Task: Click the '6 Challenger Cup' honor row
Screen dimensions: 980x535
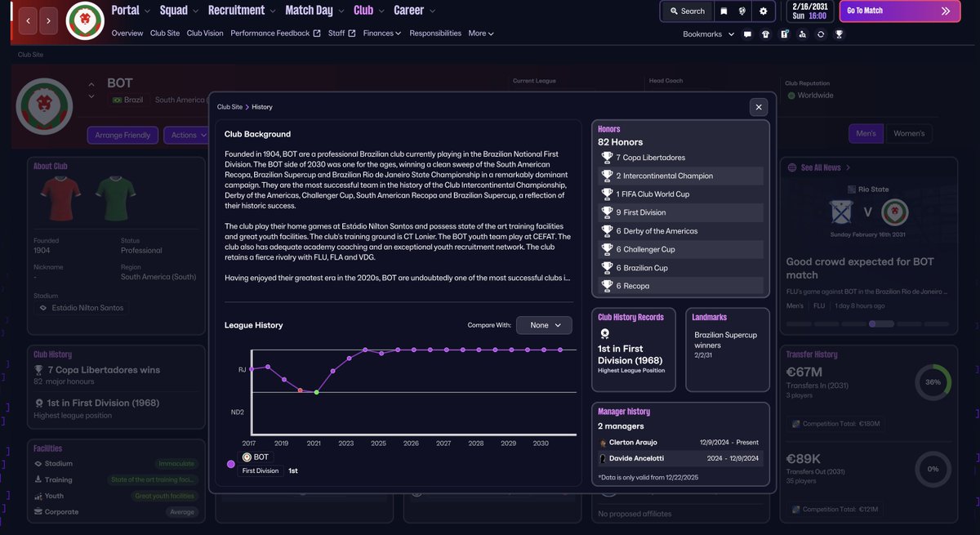Action: tap(681, 249)
